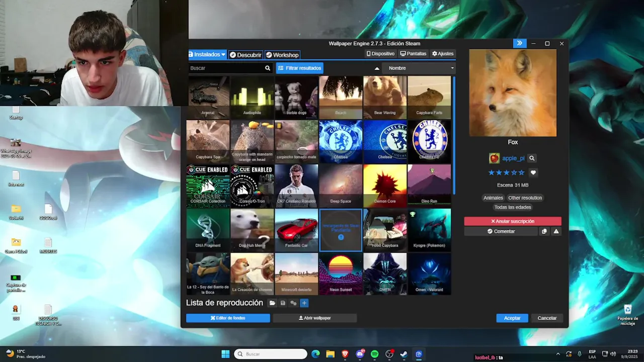
Task: Confirm with the Aceptar button
Action: point(512,318)
